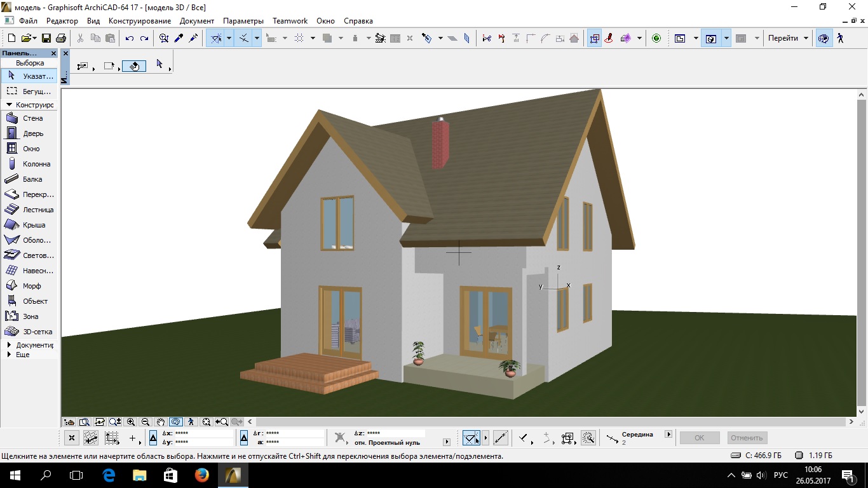Image resolution: width=868 pixels, height=488 pixels.
Task: Pick the Колонна (column) tool
Action: pos(29,164)
